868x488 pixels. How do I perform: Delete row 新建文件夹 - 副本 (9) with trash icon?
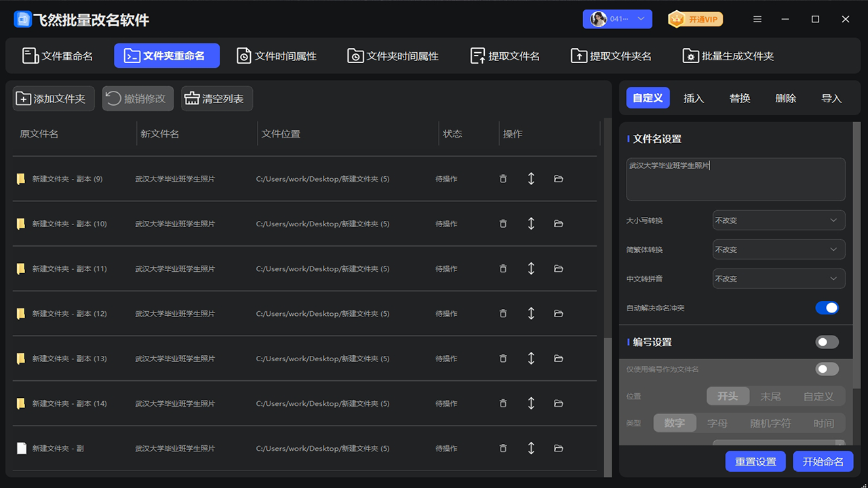tap(502, 178)
